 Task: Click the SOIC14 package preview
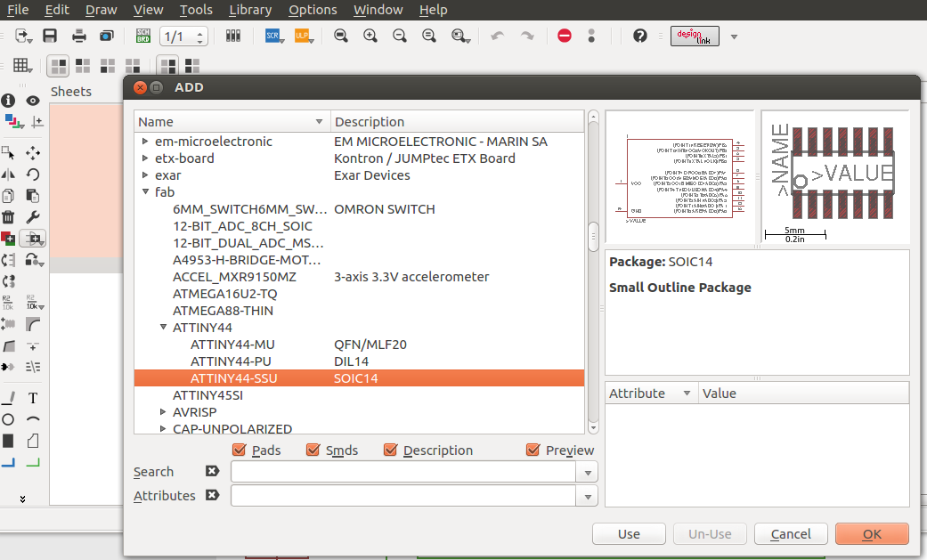pyautogui.click(x=834, y=177)
